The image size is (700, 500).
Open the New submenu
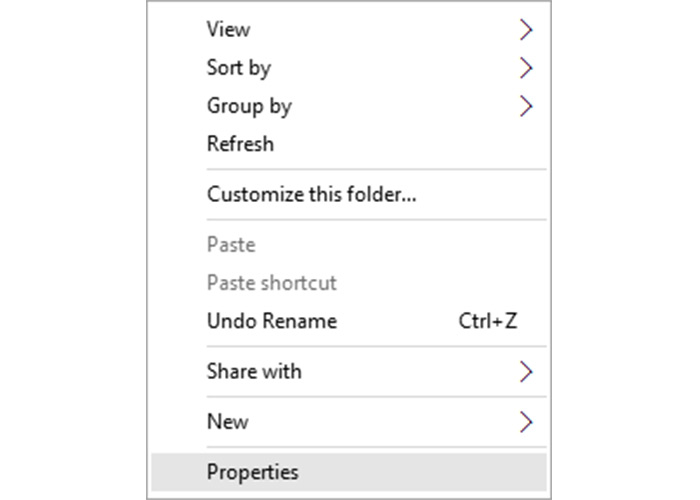coord(227,421)
